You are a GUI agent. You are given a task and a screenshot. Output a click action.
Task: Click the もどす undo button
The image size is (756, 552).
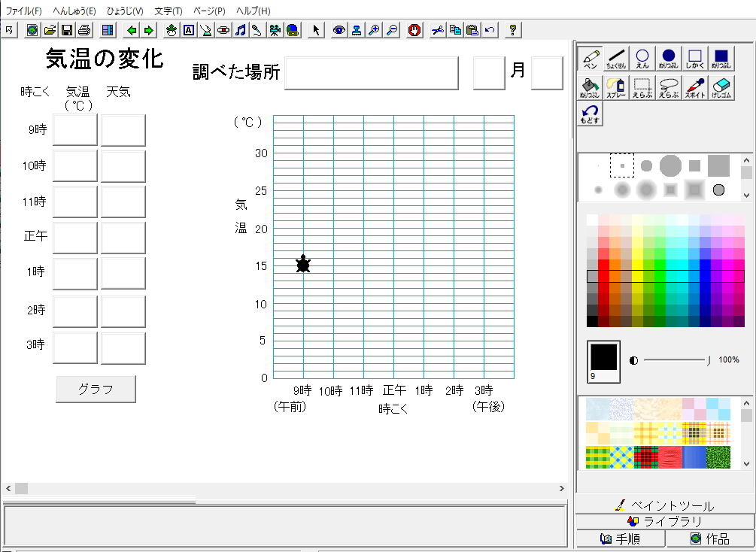click(591, 115)
